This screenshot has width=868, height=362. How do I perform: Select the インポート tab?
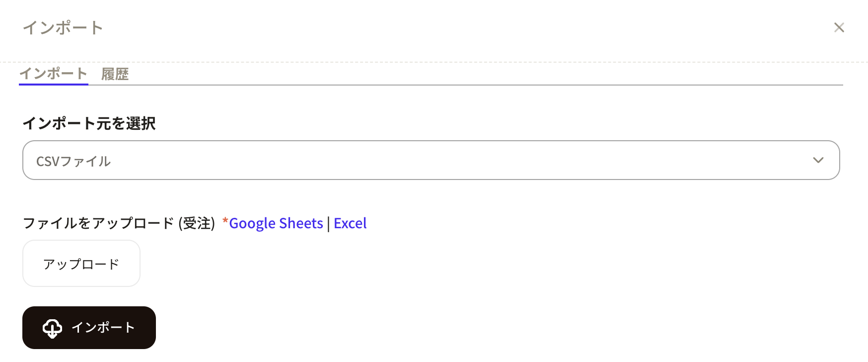coord(53,74)
